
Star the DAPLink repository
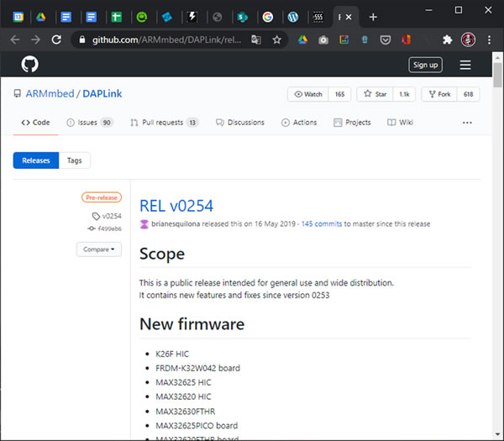(x=375, y=94)
